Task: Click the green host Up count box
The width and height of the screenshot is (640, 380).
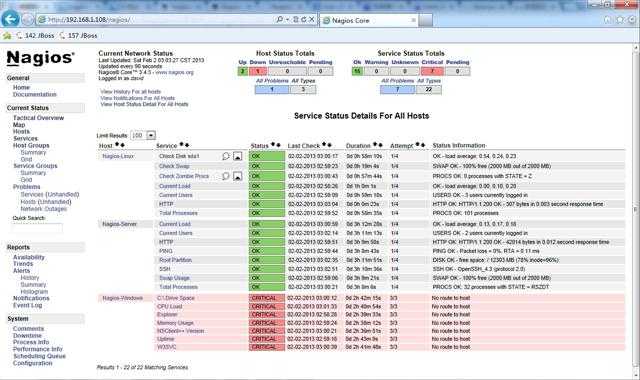Action: pyautogui.click(x=242, y=71)
